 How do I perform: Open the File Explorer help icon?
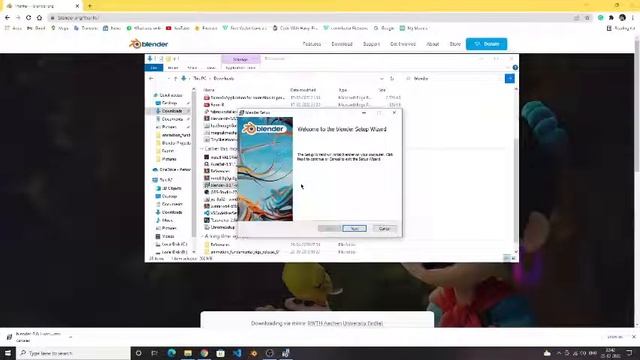pyautogui.click(x=515, y=68)
